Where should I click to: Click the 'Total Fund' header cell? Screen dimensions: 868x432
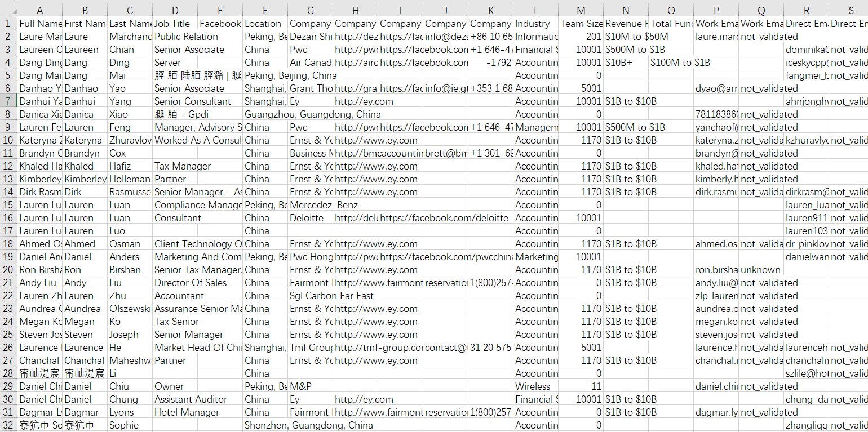(671, 24)
